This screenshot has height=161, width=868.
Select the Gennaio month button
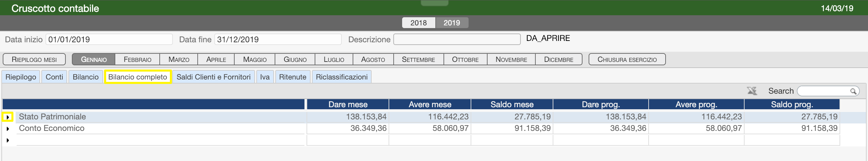click(x=94, y=59)
